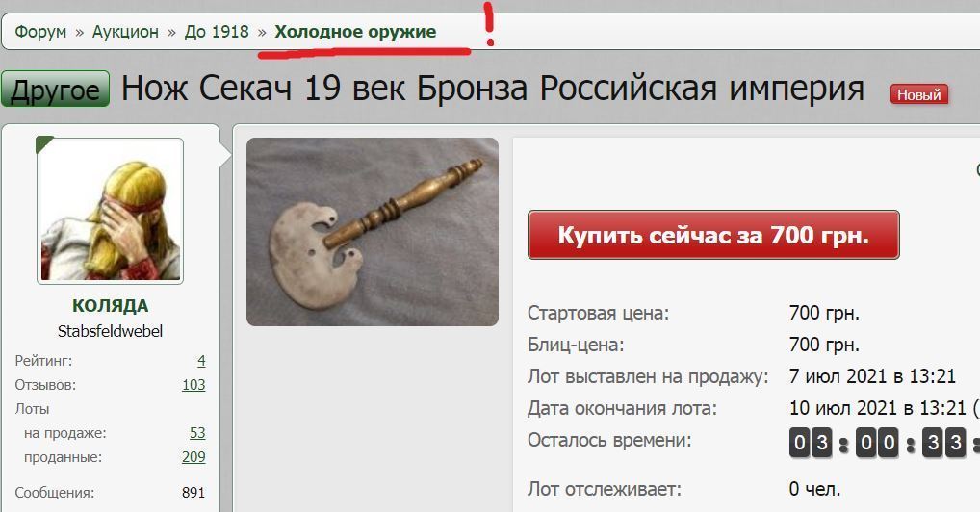Go to Аукцион breadcrumb section

pos(125,31)
